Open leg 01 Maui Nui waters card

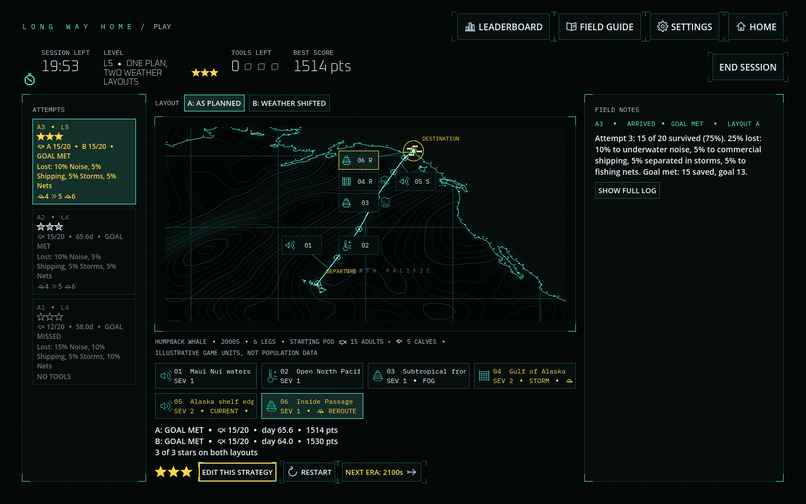[206, 376]
